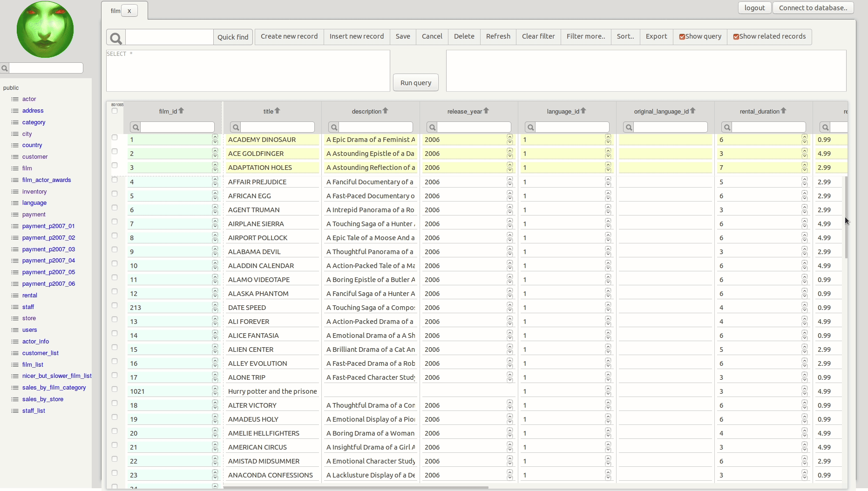Open the Sort.. options

625,36
